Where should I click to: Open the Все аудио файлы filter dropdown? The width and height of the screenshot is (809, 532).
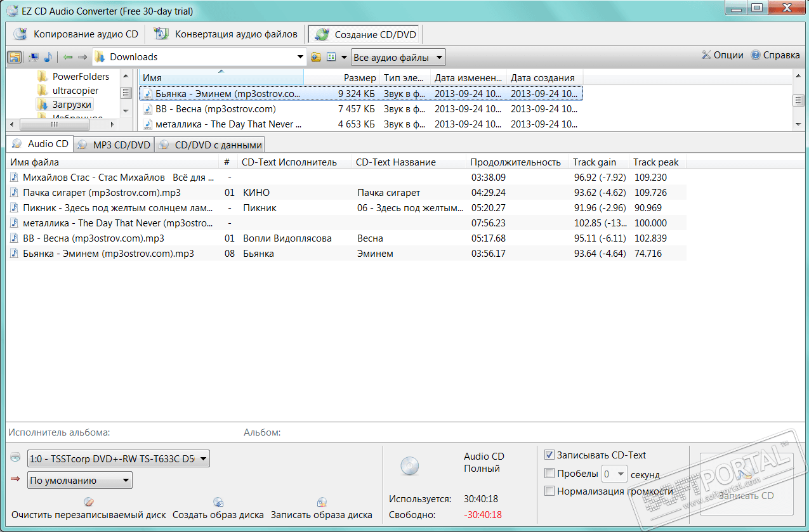pos(398,58)
